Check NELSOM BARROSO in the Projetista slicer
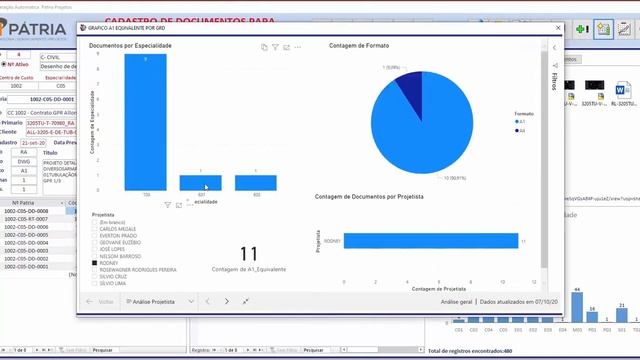Image resolution: width=640 pixels, height=360 pixels. pyautogui.click(x=95, y=256)
